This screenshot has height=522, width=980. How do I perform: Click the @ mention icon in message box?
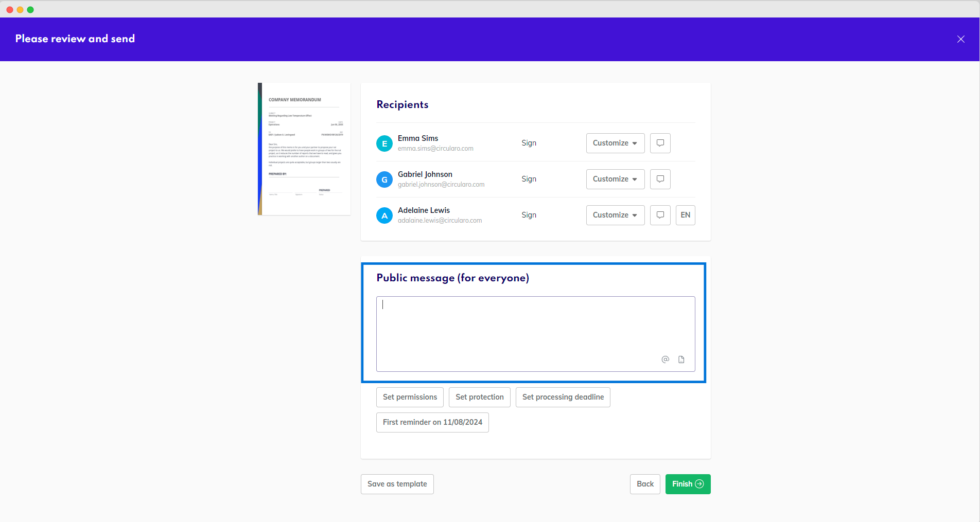[x=665, y=359]
